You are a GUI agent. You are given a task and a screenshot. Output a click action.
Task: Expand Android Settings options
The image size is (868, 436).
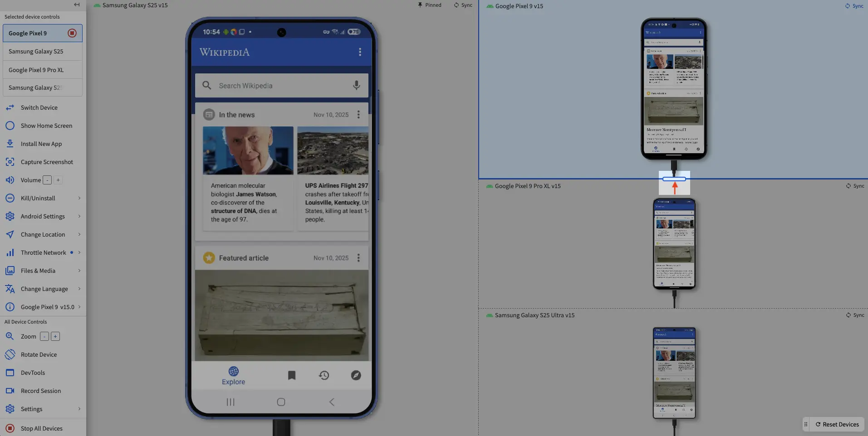pos(79,216)
